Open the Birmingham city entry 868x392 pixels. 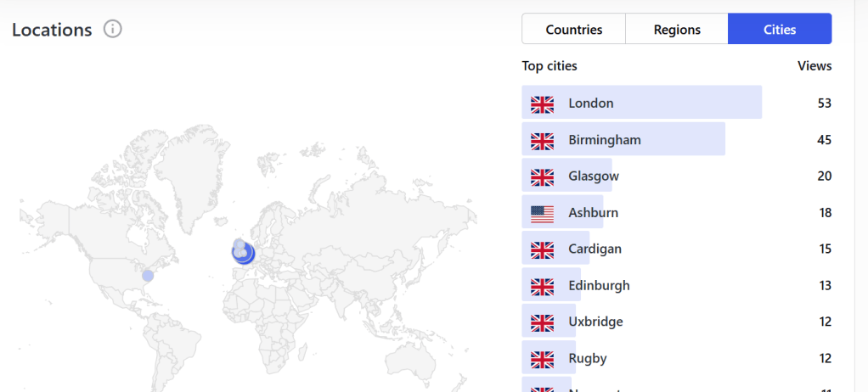point(604,140)
